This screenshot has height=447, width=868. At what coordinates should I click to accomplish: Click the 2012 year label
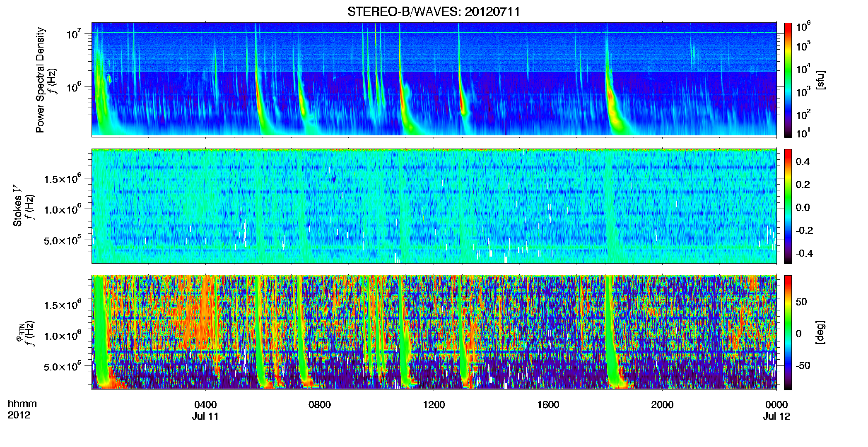[19, 415]
